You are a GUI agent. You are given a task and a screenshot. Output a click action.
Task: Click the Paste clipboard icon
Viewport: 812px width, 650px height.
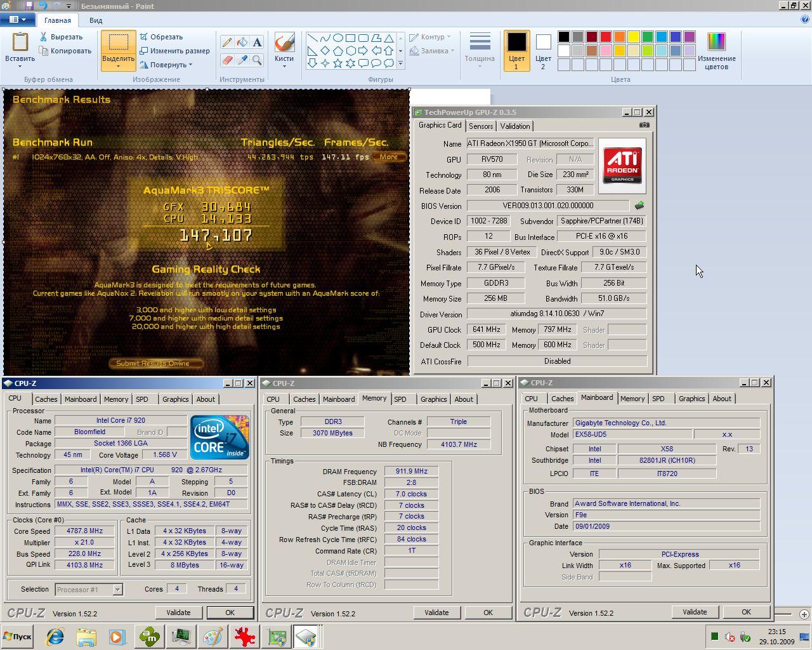point(20,42)
